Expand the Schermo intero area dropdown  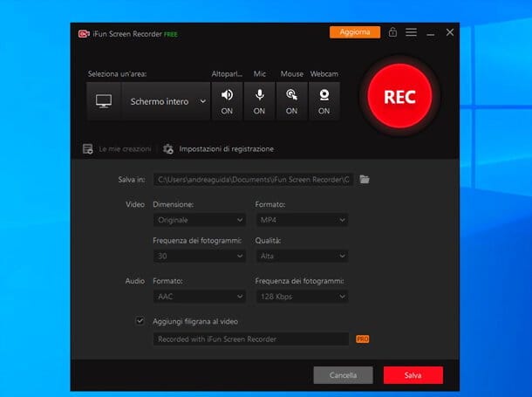(166, 101)
